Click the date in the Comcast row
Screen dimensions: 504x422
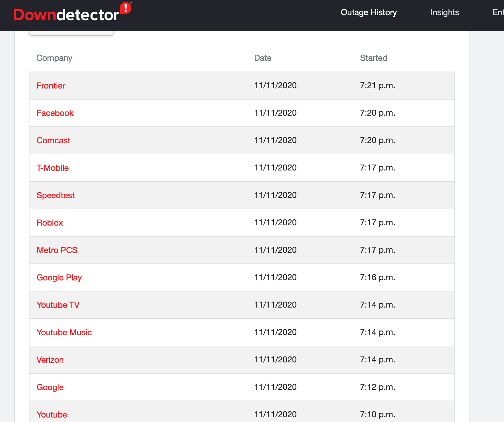click(275, 140)
